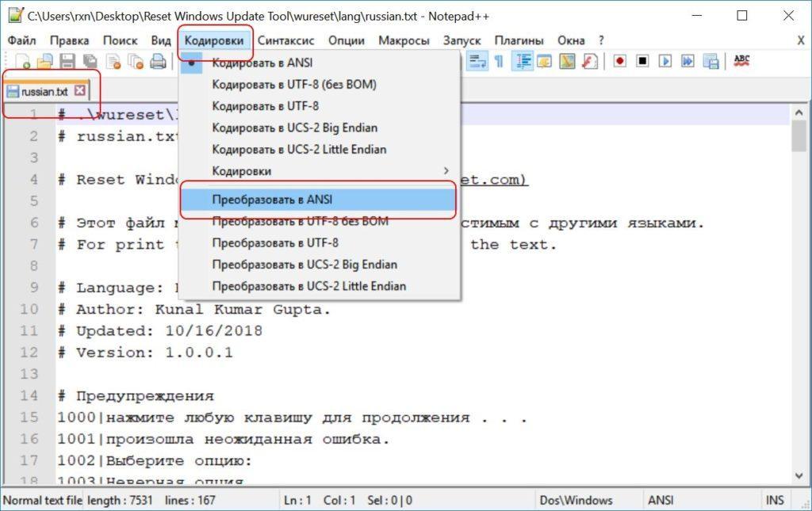Open the Вид menu
Image resolution: width=812 pixels, height=511 pixels.
[160, 40]
